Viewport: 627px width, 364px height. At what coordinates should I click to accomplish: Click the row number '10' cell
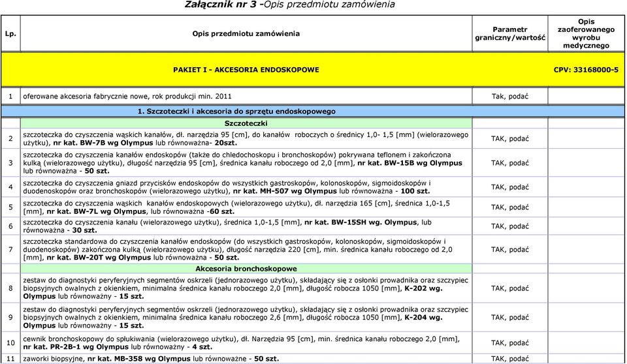click(x=11, y=343)
